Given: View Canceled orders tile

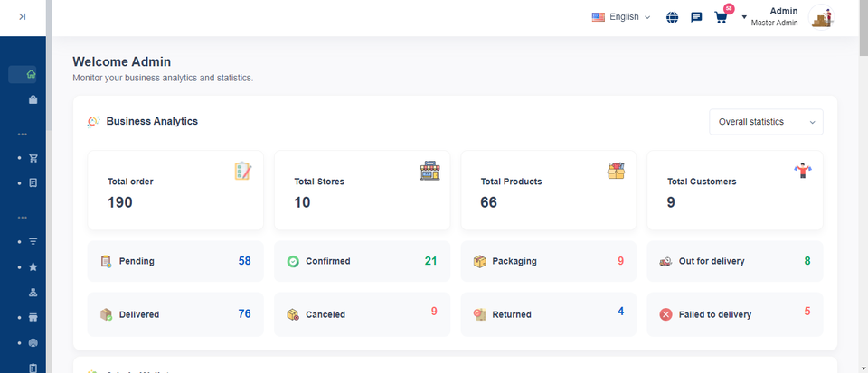Looking at the screenshot, I should click(x=362, y=314).
